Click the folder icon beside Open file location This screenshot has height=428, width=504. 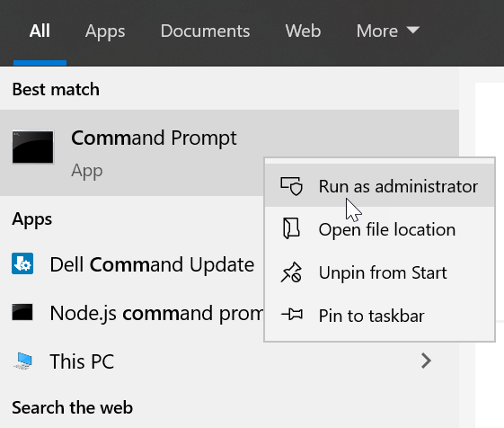point(291,228)
